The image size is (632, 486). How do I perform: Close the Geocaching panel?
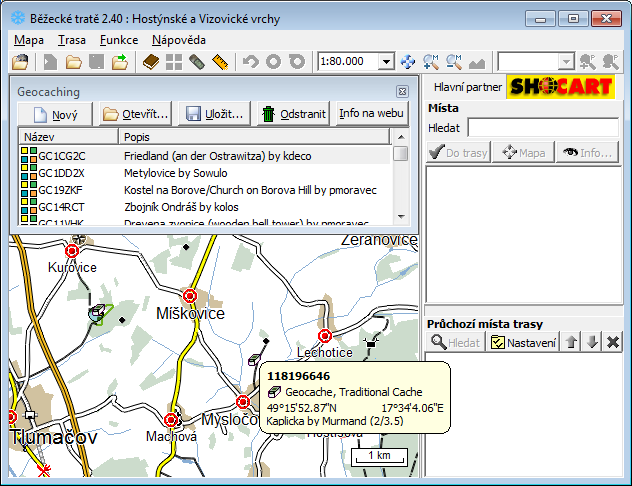tap(402, 91)
